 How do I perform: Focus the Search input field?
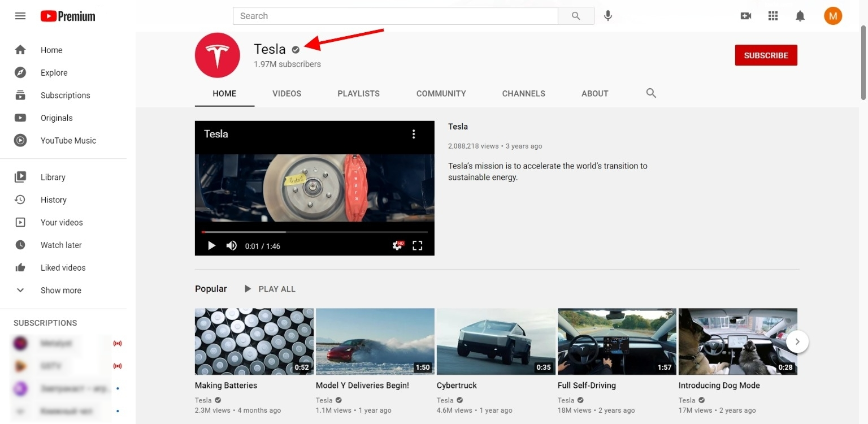point(396,16)
